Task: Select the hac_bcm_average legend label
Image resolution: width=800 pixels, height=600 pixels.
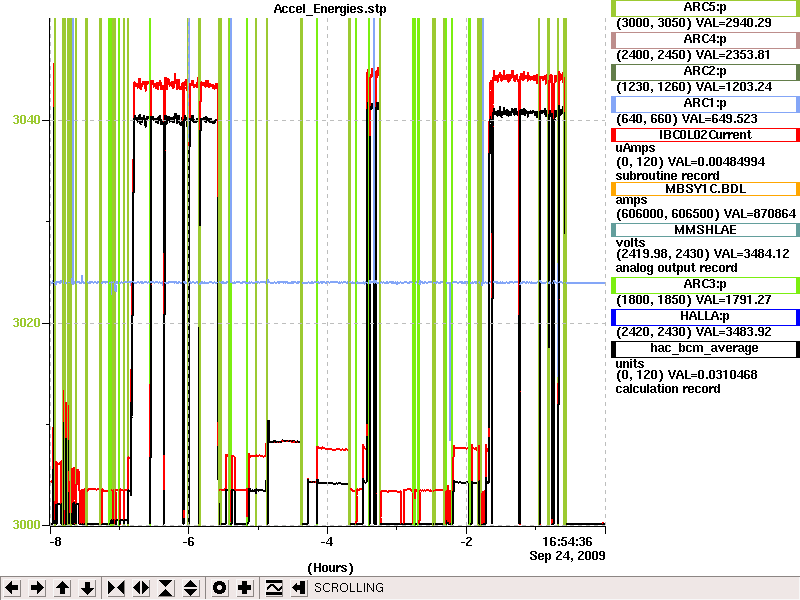Action: click(705, 348)
